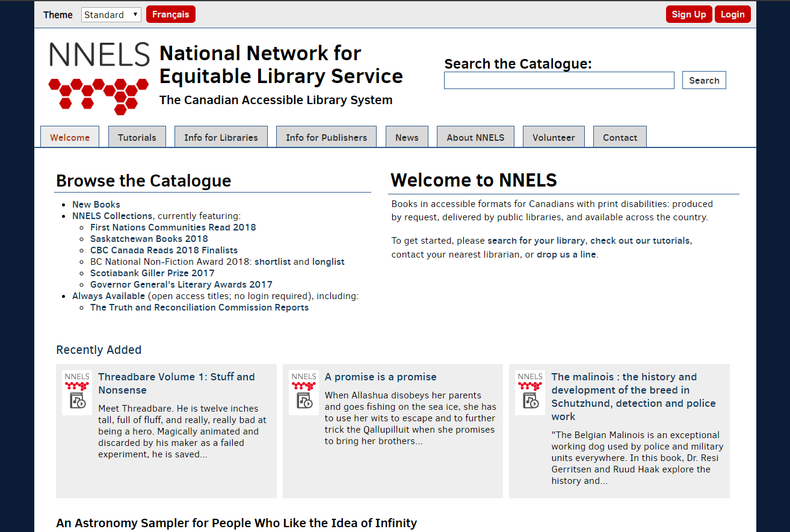The image size is (790, 532).
Task: Focus the Search the Catalogue input field
Action: [559, 80]
